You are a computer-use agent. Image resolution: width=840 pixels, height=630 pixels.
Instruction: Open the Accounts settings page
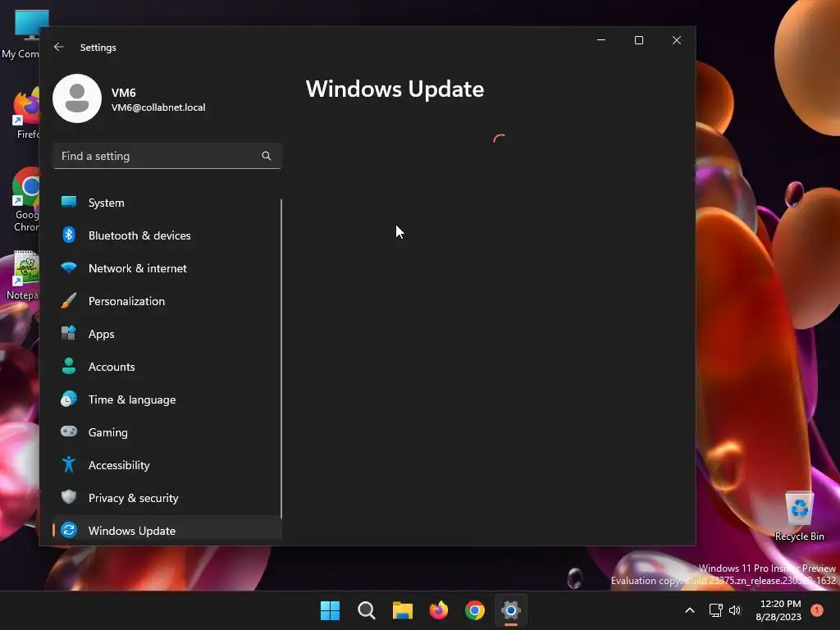click(167, 367)
